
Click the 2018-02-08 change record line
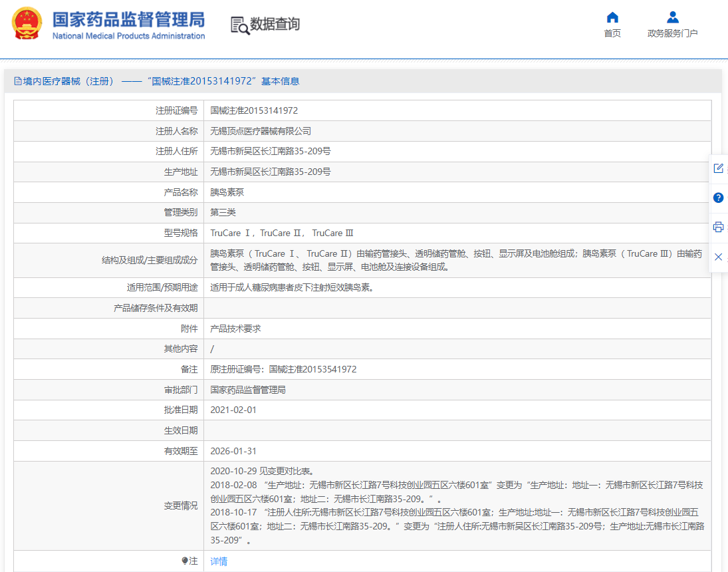[456, 492]
